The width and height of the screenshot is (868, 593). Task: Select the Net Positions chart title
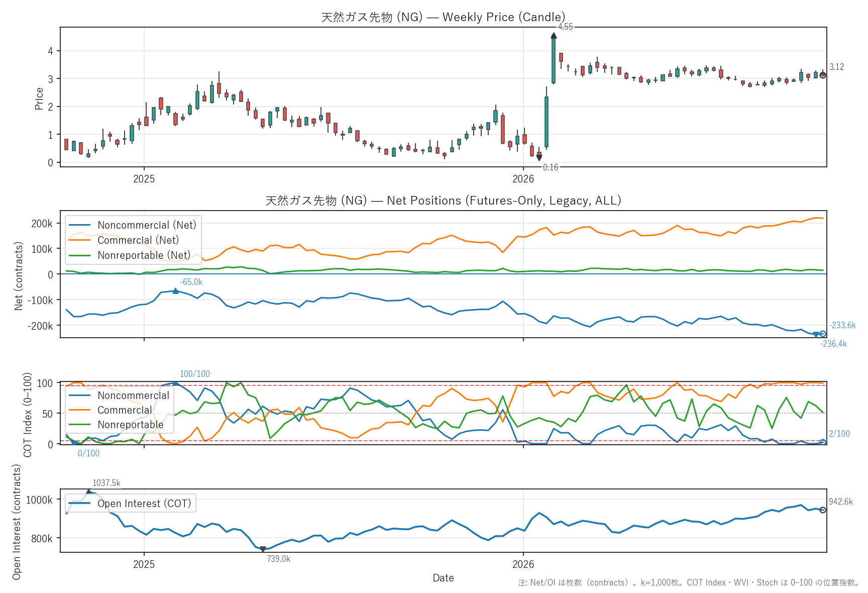click(443, 201)
